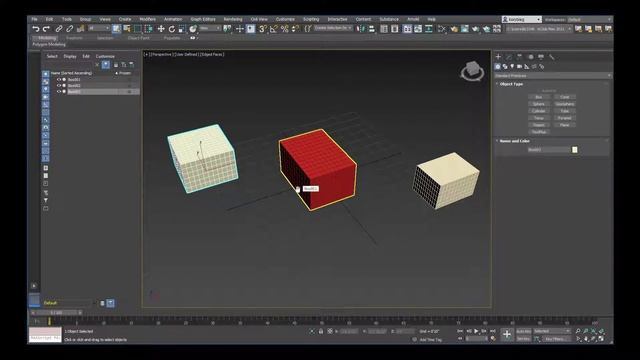
Task: Click the Plane primitive button
Action: tap(565, 125)
